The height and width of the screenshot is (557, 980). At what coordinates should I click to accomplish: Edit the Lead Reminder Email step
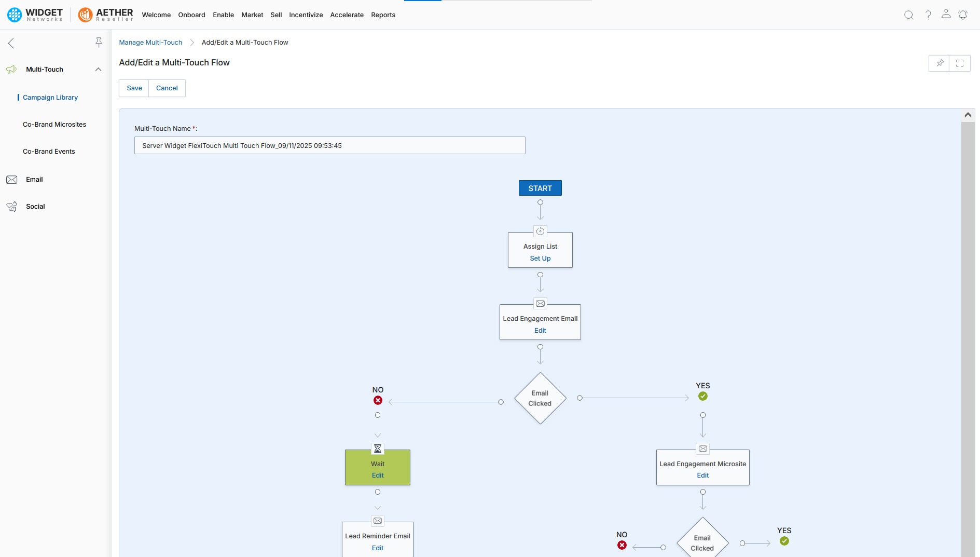378,548
